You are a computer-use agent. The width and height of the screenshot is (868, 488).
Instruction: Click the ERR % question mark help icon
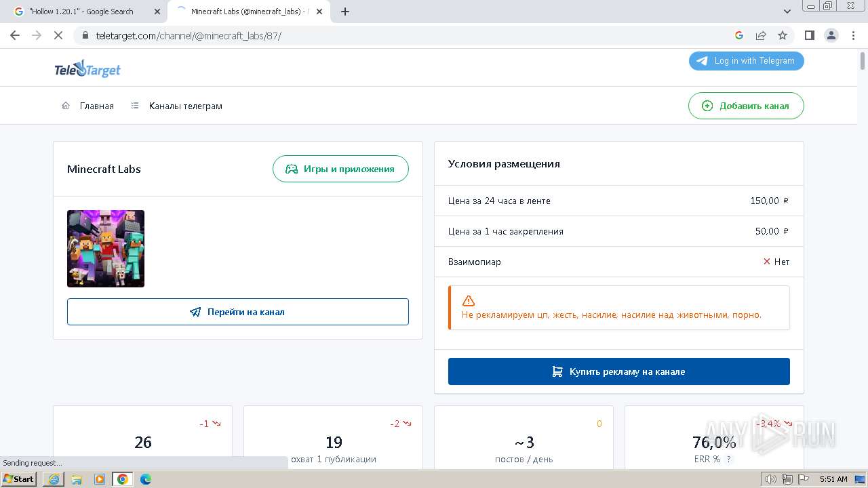pyautogui.click(x=729, y=459)
